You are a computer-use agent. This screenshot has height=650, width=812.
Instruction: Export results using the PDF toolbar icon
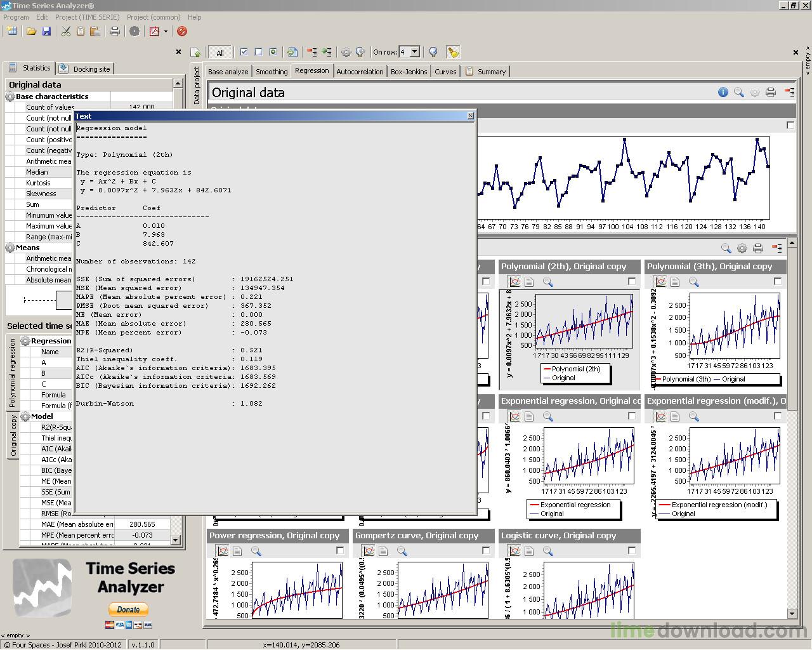coord(154,32)
